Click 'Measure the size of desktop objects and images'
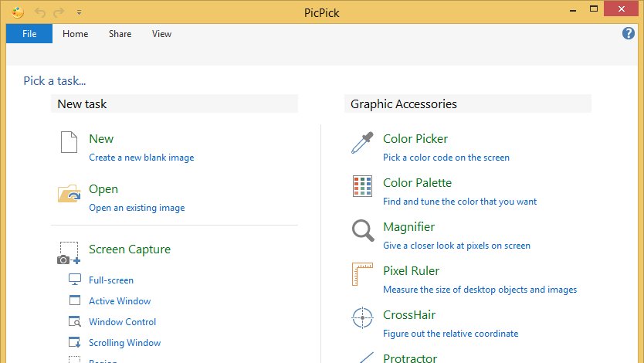644x363 pixels. click(x=480, y=290)
